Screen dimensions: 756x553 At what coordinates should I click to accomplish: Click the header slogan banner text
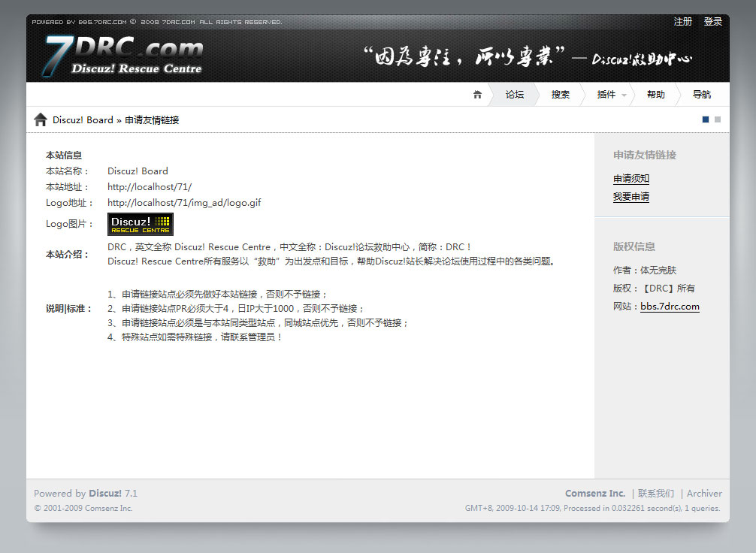point(528,58)
